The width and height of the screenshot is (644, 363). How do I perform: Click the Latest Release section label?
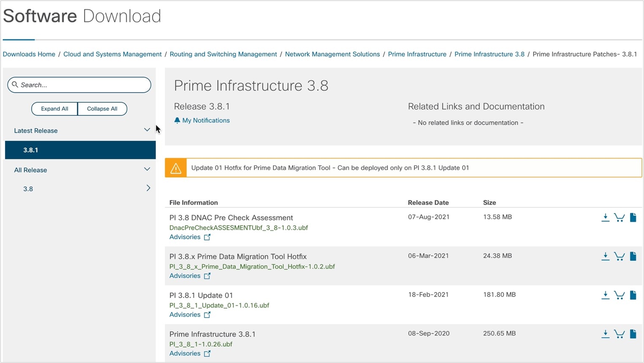pos(36,131)
